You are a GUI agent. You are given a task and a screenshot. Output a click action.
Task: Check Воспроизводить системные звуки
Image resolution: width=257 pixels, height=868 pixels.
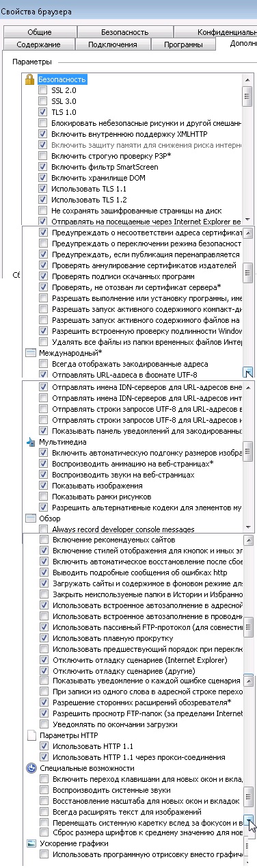pyautogui.click(x=44, y=790)
